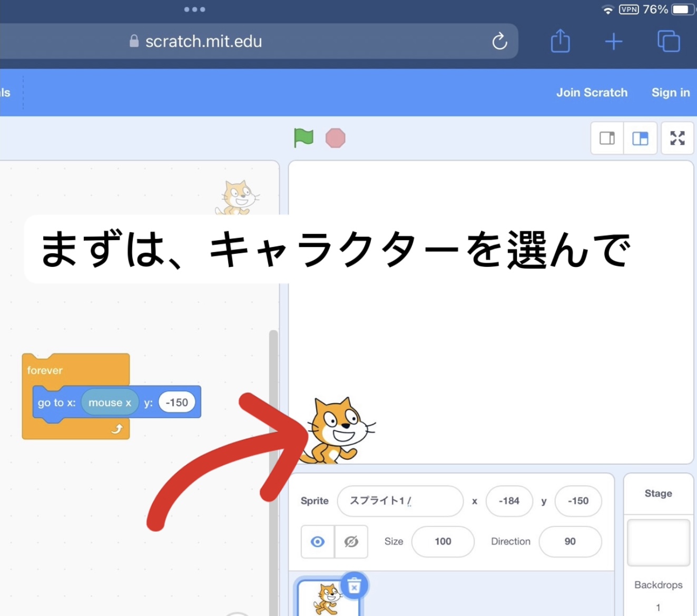Click the Direction value field

click(570, 542)
